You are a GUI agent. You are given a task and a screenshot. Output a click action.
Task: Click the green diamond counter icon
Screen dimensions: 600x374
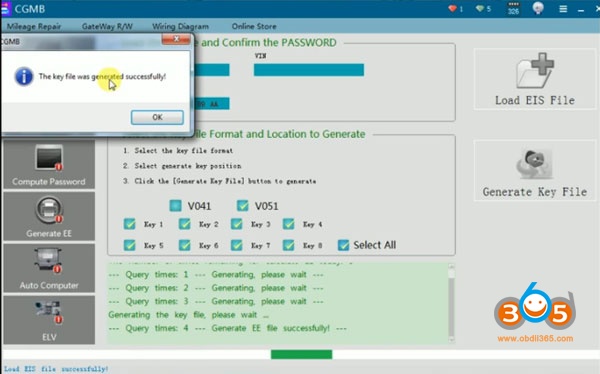pos(480,8)
